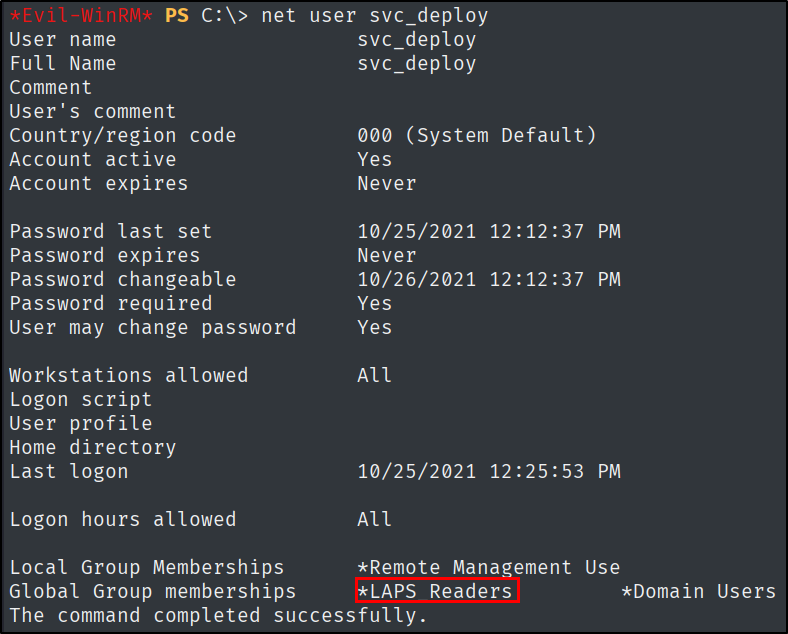Viewport: 788px width, 634px height.
Task: Click the '000 (System Default)' country code
Action: [476, 136]
